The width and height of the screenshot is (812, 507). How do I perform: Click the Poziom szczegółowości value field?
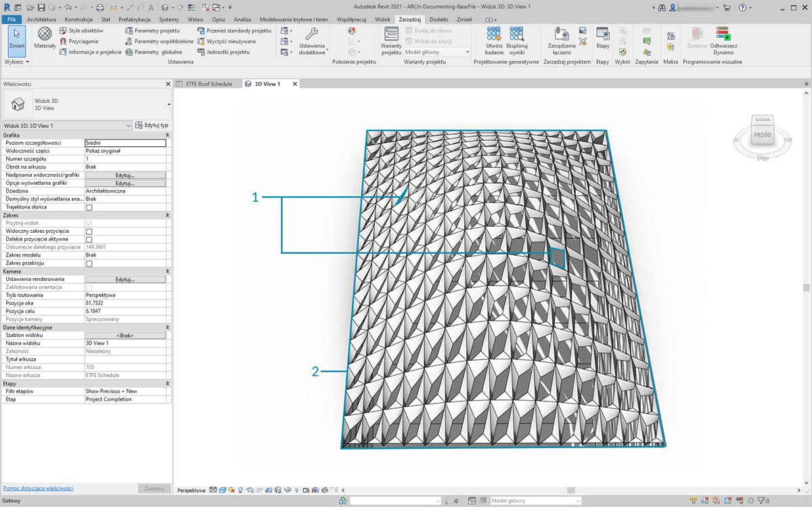tap(125, 143)
